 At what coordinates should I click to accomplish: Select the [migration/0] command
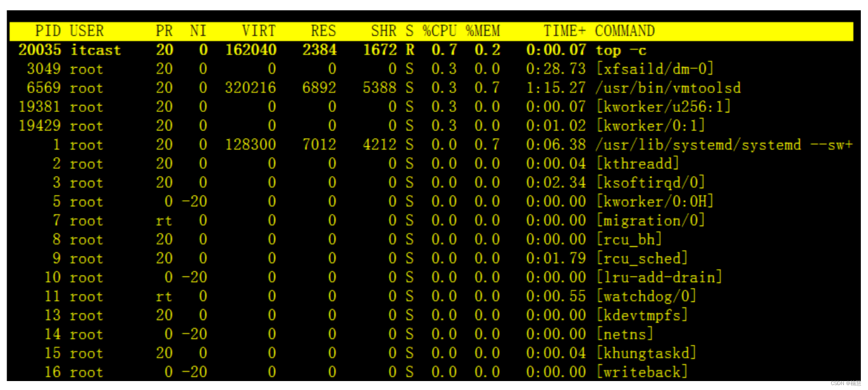(x=651, y=220)
